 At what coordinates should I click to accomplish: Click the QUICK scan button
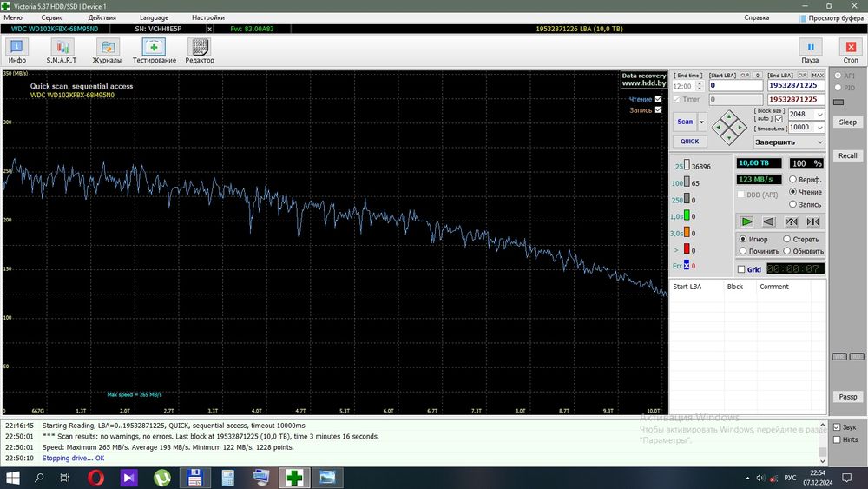pyautogui.click(x=689, y=142)
